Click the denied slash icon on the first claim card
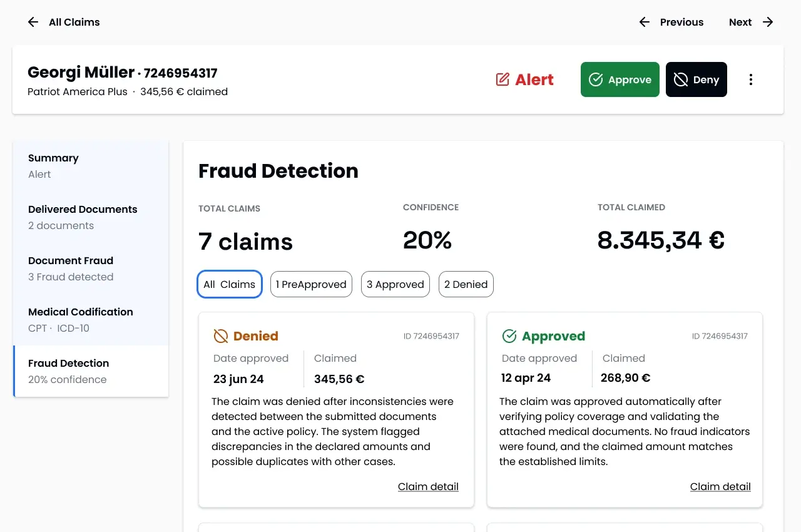This screenshot has width=801, height=532. (220, 335)
